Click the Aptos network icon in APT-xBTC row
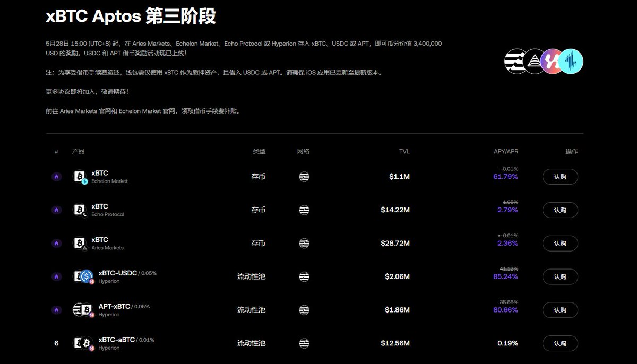 click(x=304, y=310)
